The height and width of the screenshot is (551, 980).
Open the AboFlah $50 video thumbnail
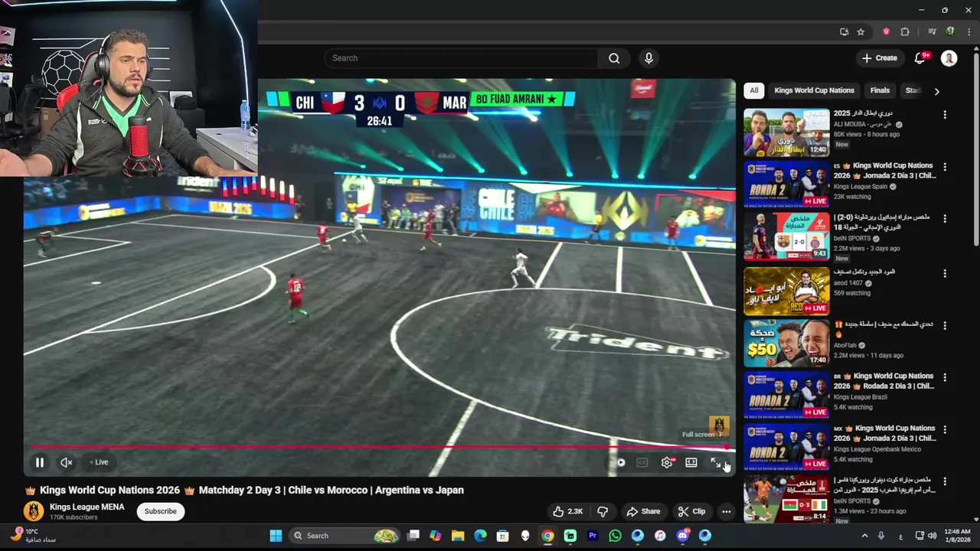786,343
